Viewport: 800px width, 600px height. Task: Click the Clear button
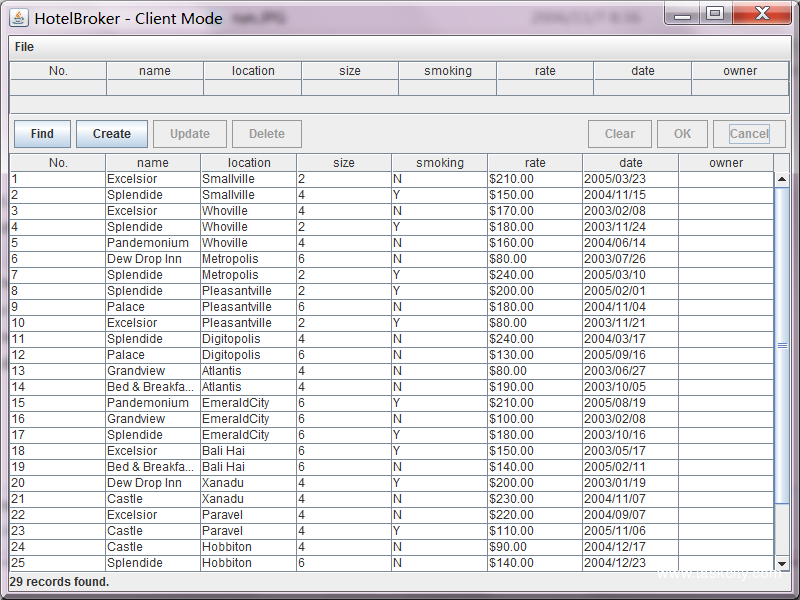[x=620, y=134]
